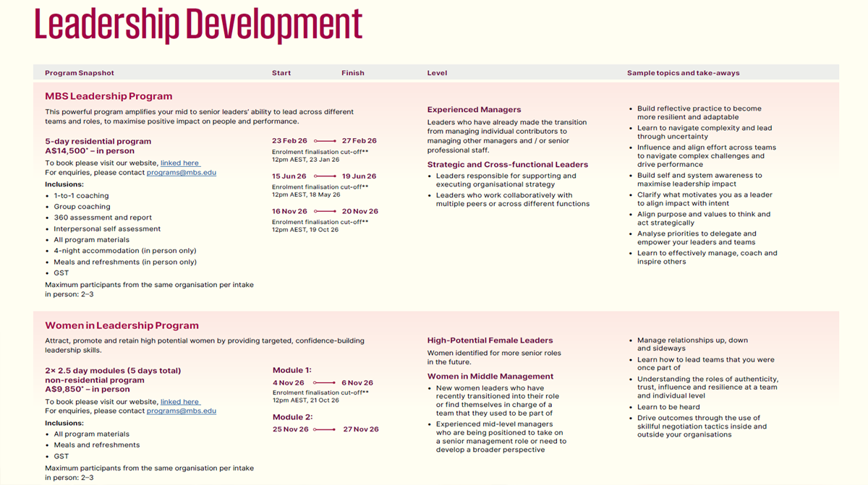Click 'Build reflective practice to become' bullet

click(699, 109)
